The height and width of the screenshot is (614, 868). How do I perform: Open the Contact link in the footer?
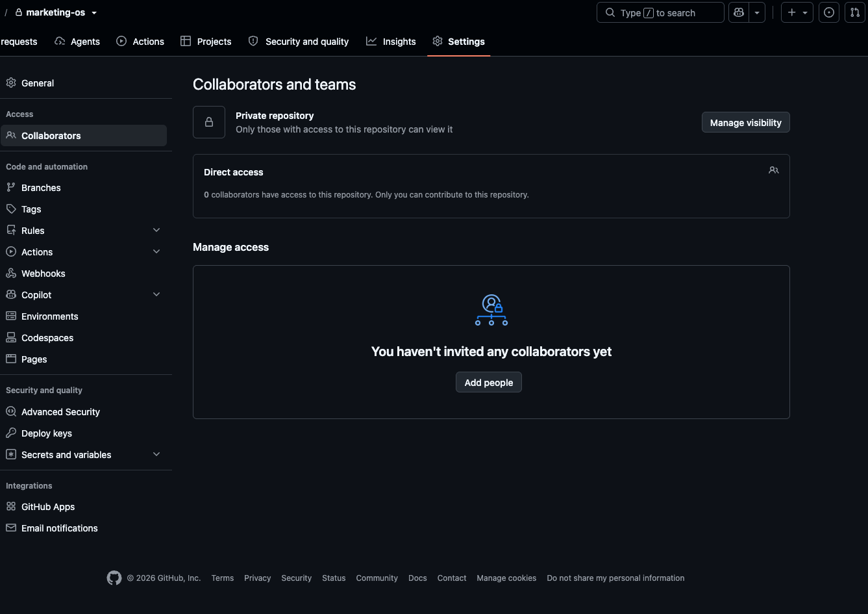[x=452, y=578]
